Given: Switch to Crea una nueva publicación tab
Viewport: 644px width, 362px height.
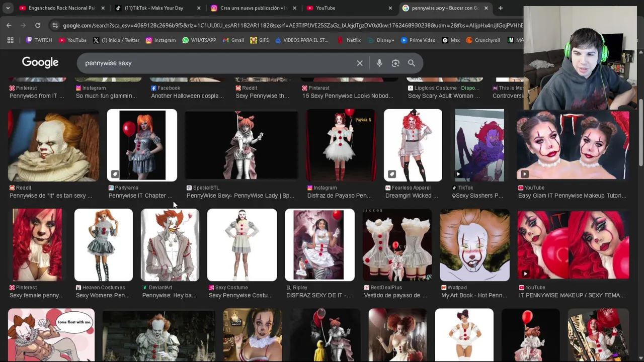Looking at the screenshot, I should click(x=253, y=8).
